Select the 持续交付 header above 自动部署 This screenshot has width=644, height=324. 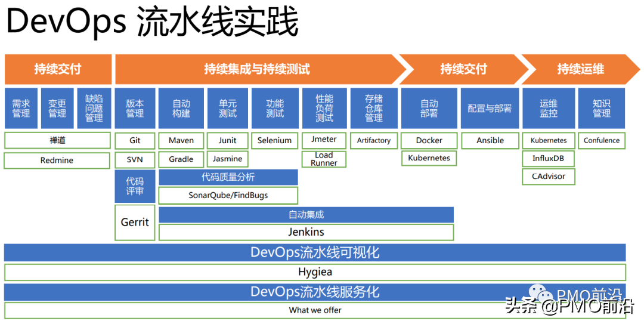463,69
